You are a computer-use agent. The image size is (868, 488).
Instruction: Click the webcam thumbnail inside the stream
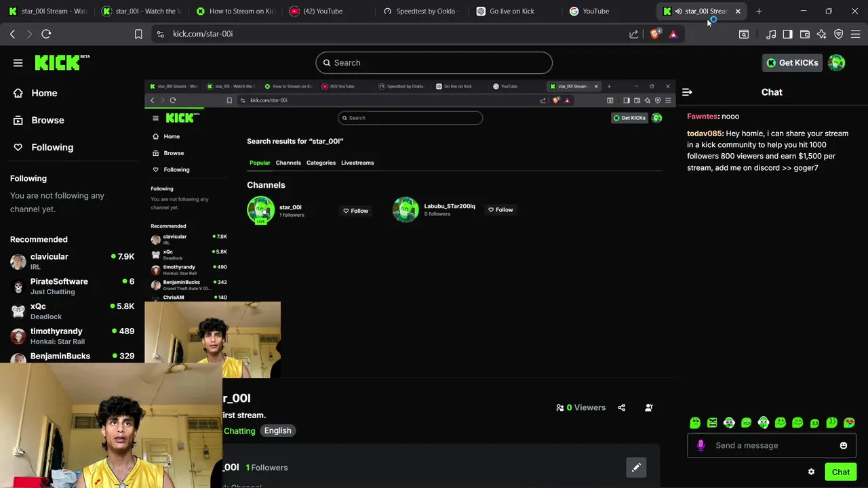click(x=212, y=340)
